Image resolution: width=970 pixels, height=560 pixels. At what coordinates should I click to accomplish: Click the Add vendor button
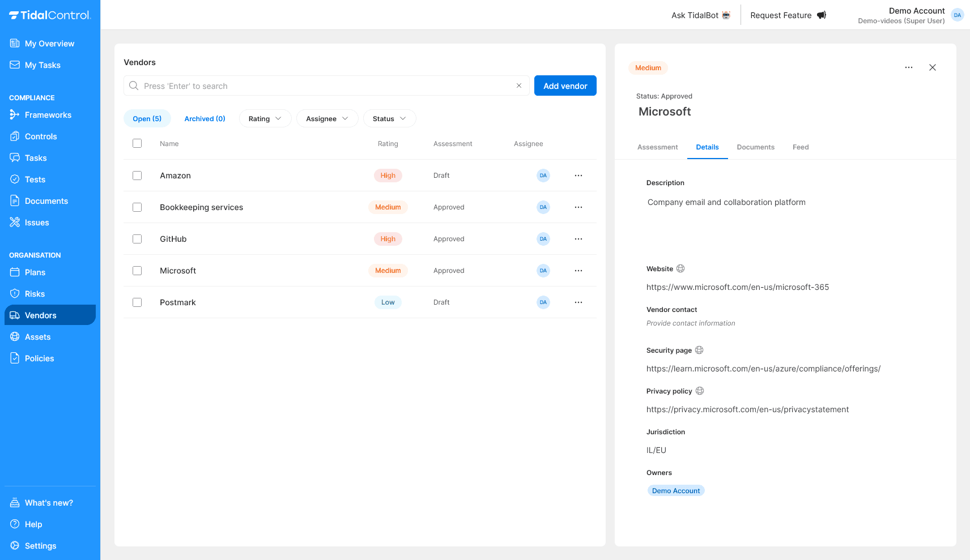coord(565,86)
